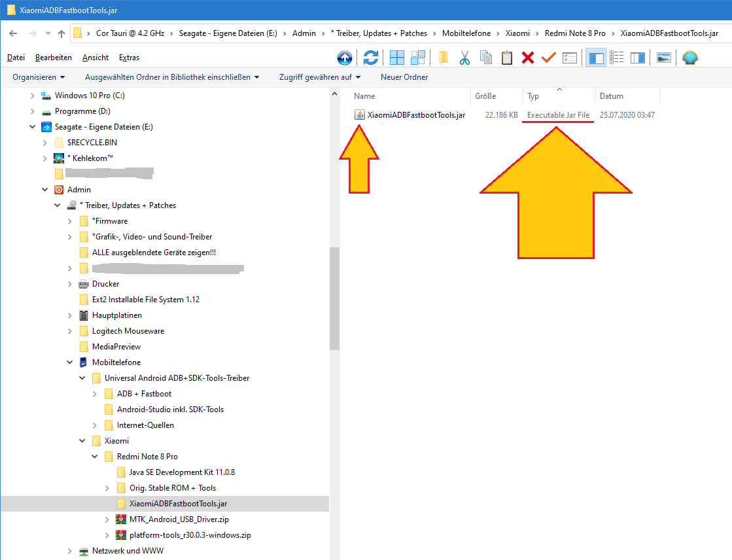This screenshot has height=560, width=732.
Task: Select Java SE Development Kit 11.0.8 folder
Action: [182, 472]
